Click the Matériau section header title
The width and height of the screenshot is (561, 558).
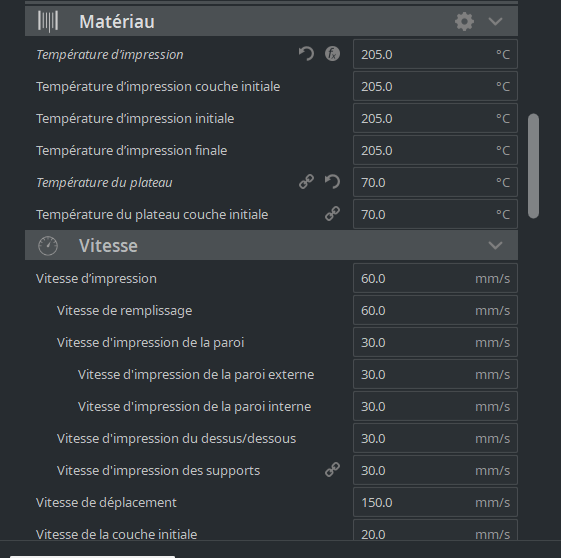click(117, 21)
